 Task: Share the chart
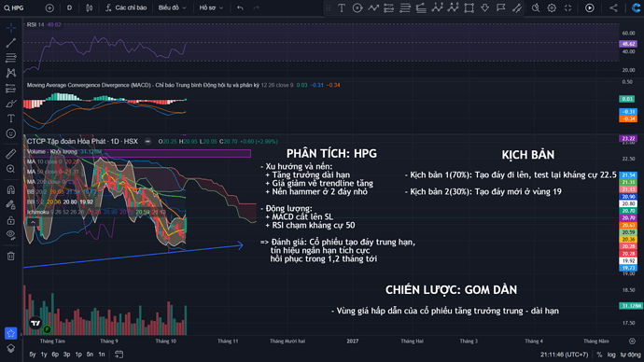(613, 7)
